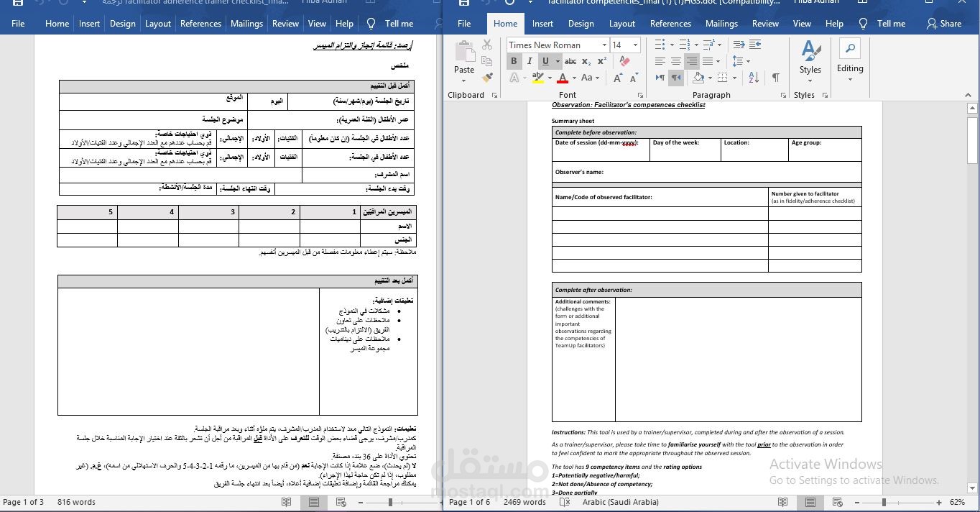Select the Format Painter brush icon
The height and width of the screenshot is (512, 980).
coord(487,78)
